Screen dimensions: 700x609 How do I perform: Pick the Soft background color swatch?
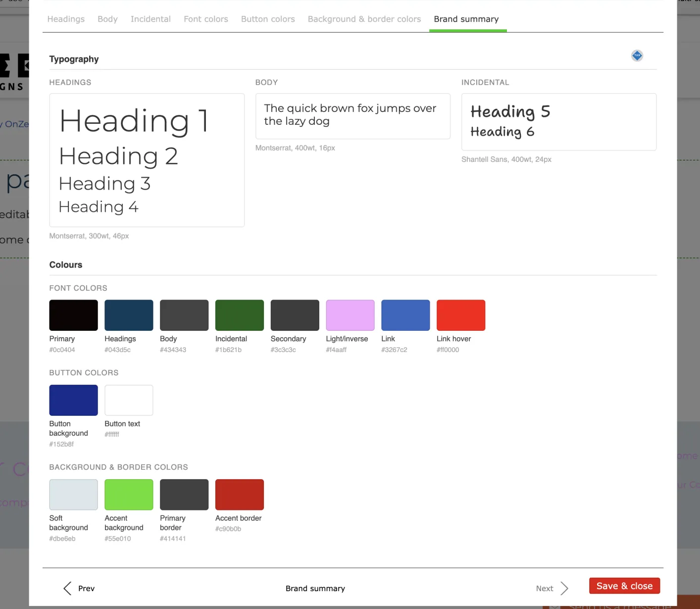[x=73, y=495]
